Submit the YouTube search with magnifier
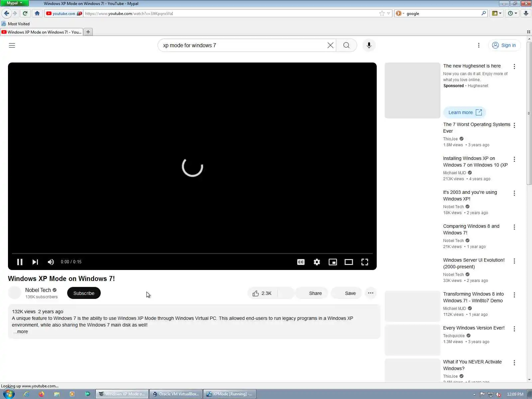Viewport: 532px width, 399px height. 346,45
